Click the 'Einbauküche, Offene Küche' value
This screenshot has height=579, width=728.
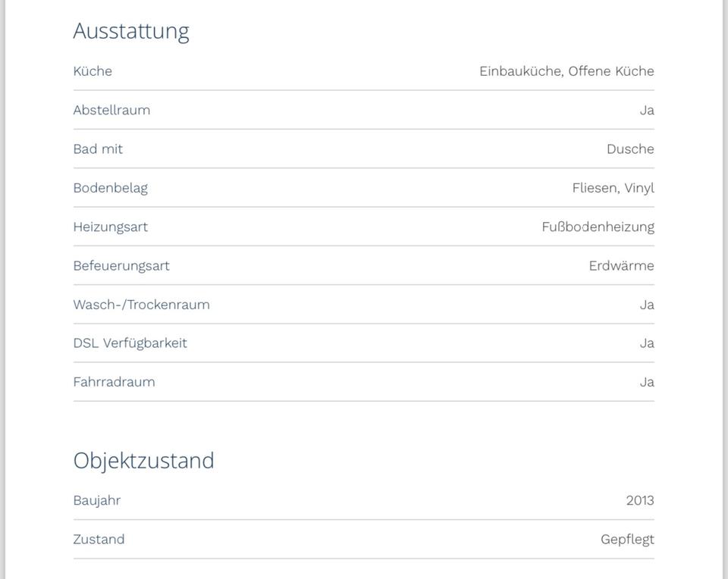coord(566,71)
